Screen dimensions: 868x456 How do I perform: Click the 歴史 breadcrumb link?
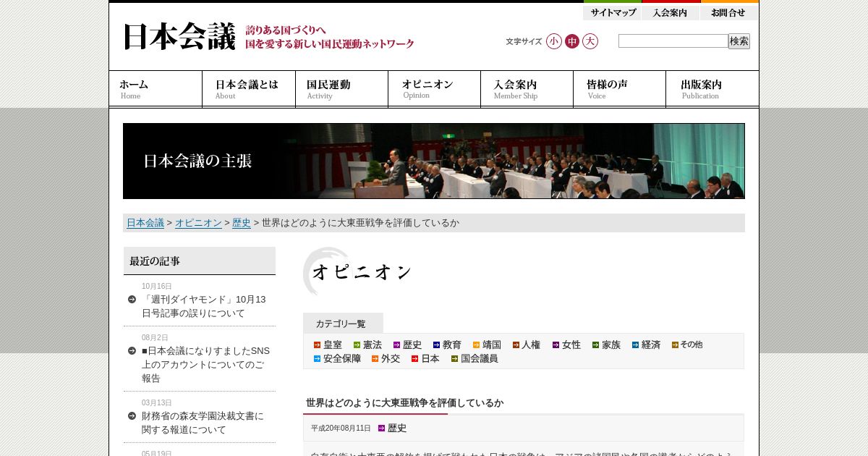point(242,223)
